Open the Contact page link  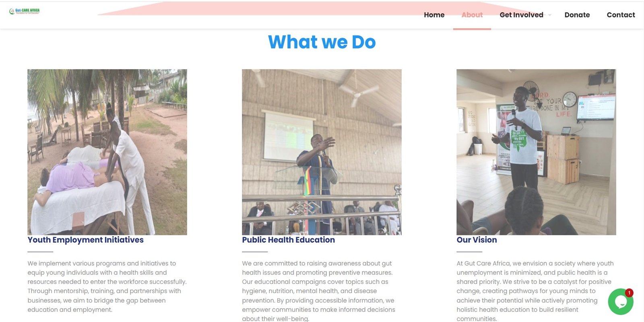pos(621,15)
